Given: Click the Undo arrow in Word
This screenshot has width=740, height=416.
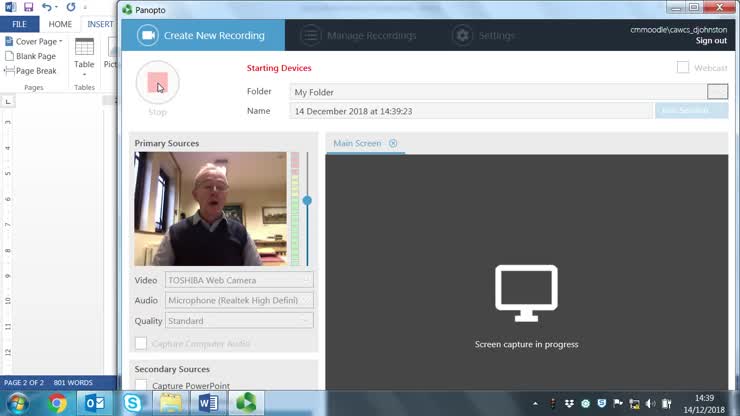Looking at the screenshot, I should tap(47, 7).
